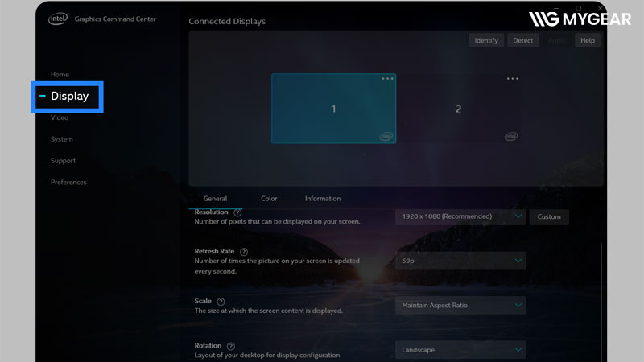
Task: Click the Rotation help question mark icon
Action: (x=230, y=346)
